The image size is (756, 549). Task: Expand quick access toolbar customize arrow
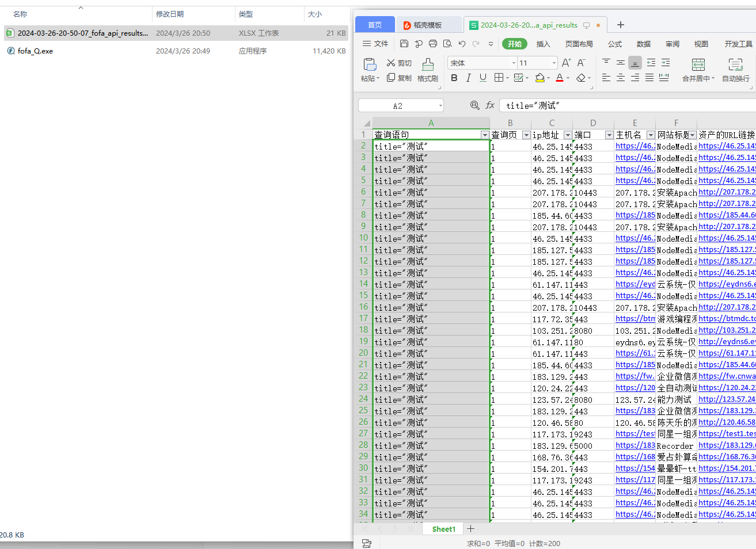(491, 44)
